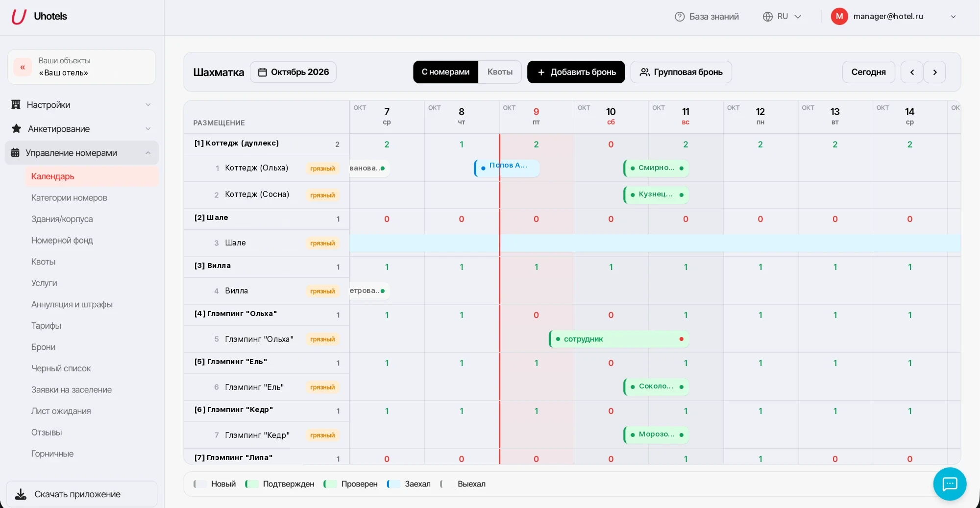This screenshot has height=508, width=980.
Task: Click грязный status for Коттедж (Ольха)
Action: pos(322,169)
